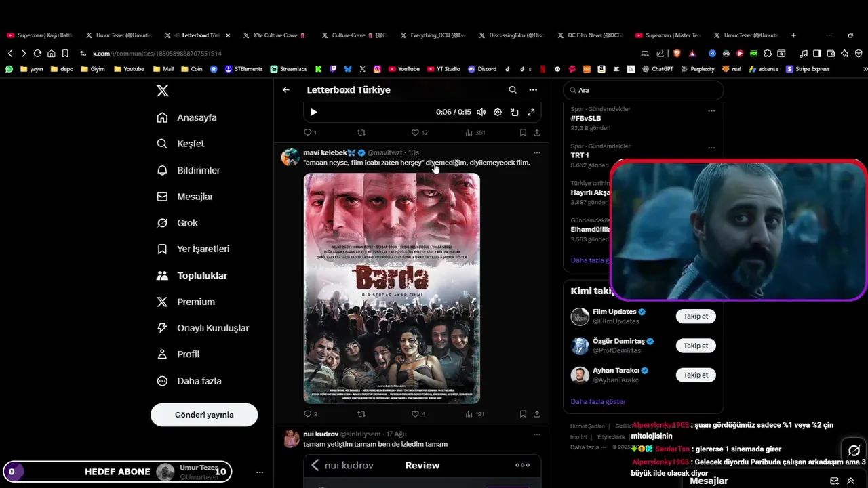Expand Mesajlar drawer chevrons
Image resolution: width=868 pixels, height=488 pixels.
(x=850, y=481)
